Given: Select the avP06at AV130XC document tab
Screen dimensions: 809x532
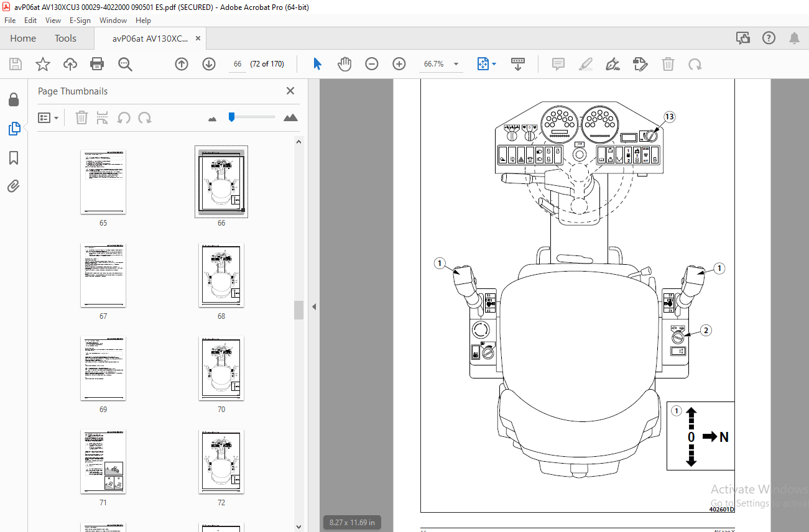Looking at the screenshot, I should click(150, 39).
